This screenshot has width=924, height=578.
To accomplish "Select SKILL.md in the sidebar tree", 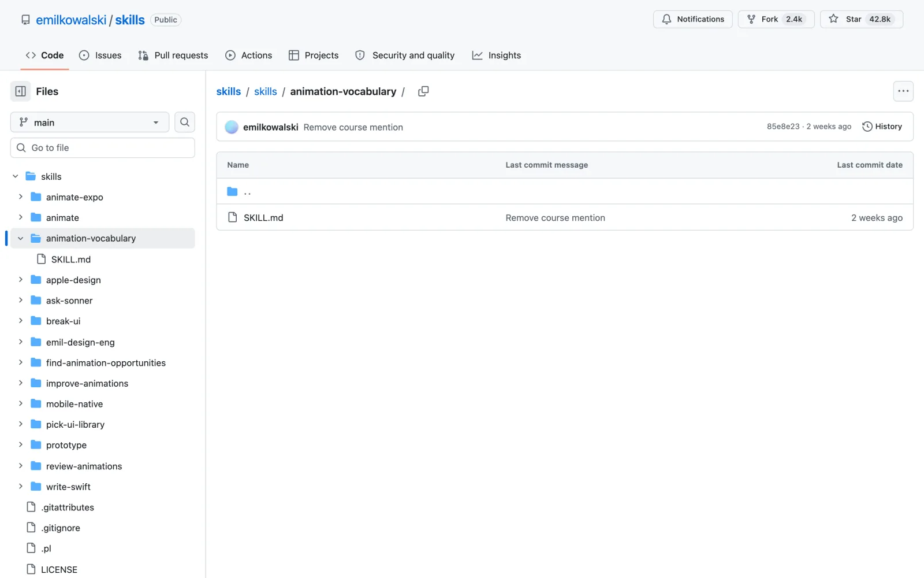I will click(71, 259).
